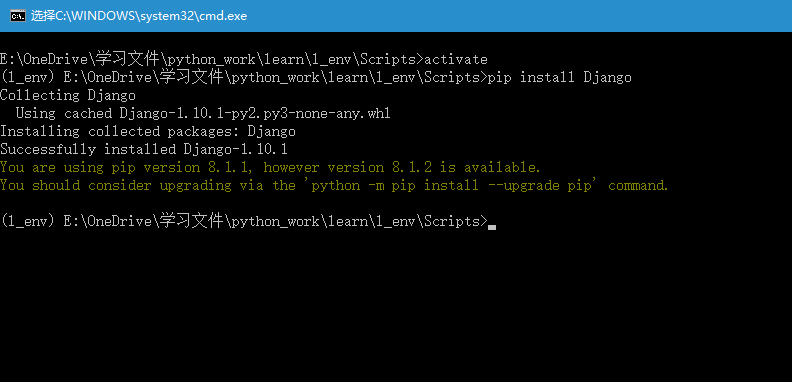The height and width of the screenshot is (382, 792).
Task: Select the pip install Django command text
Action: click(x=560, y=78)
